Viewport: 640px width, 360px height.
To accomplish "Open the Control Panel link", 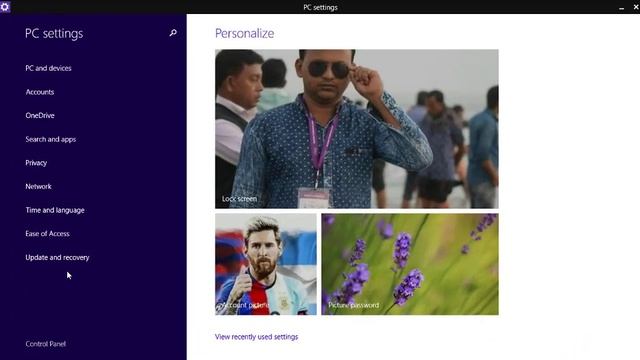I will tap(45, 344).
